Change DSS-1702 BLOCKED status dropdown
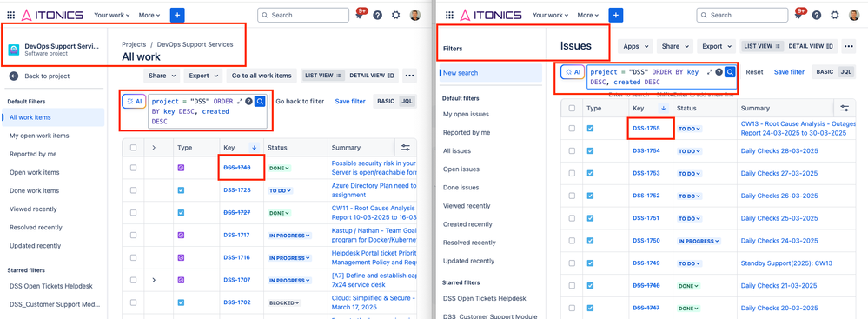The height and width of the screenshot is (319, 868). [x=284, y=303]
